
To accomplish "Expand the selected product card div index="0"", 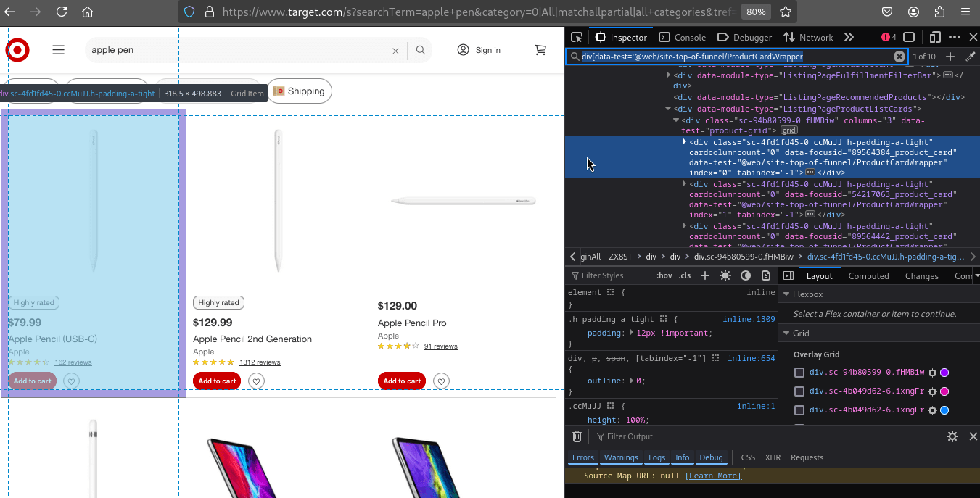I will pos(684,142).
